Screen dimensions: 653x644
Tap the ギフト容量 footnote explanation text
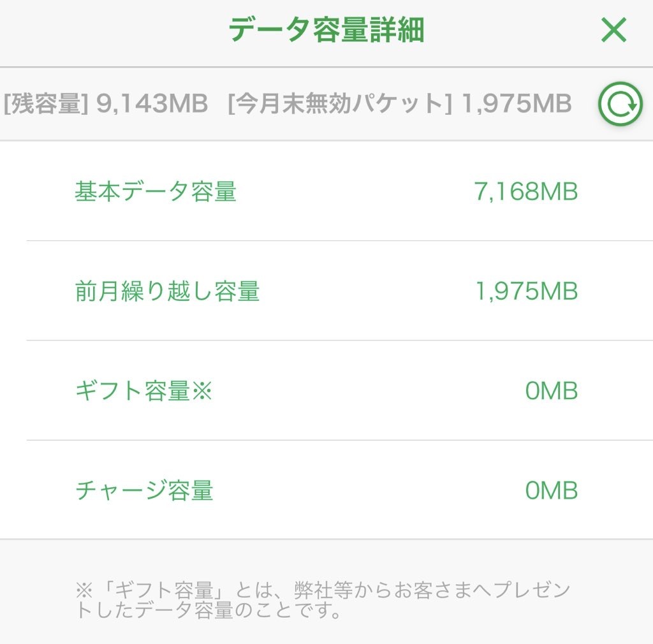click(322, 600)
